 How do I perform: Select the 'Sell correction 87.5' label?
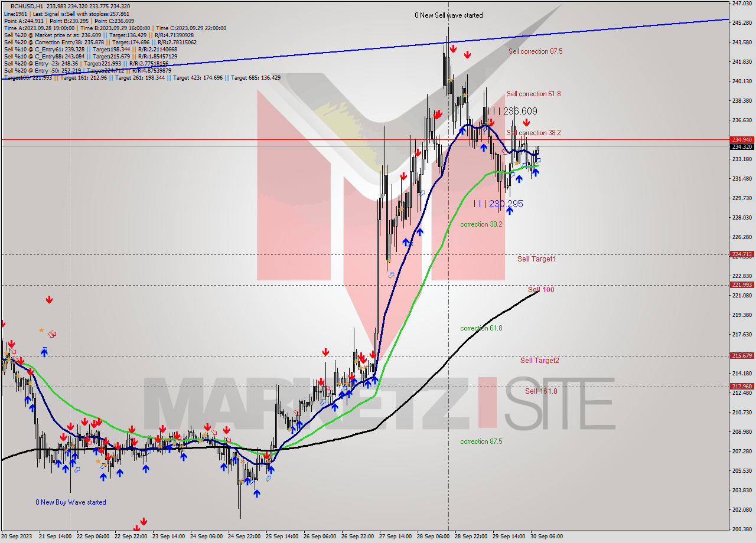(x=535, y=51)
